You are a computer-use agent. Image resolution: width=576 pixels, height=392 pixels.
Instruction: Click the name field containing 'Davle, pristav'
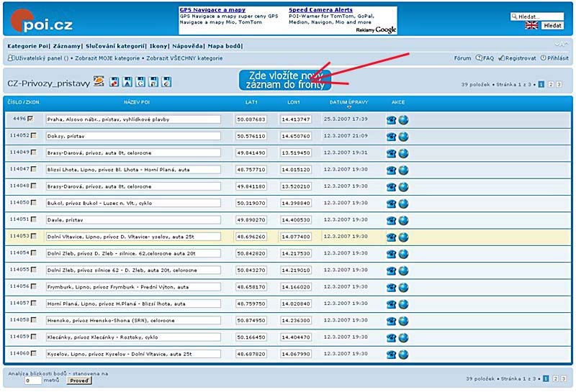coord(133,220)
